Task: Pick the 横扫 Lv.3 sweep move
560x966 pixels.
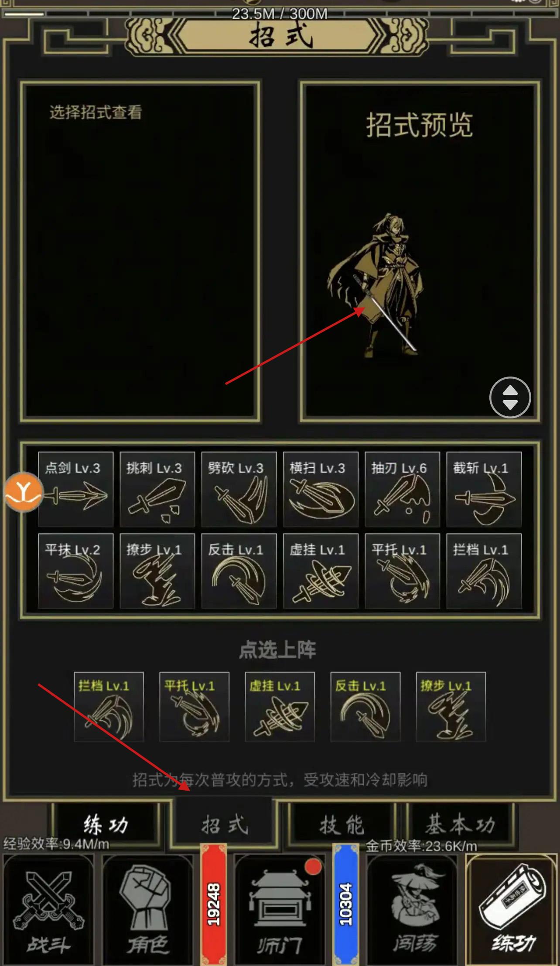Action: [321, 489]
